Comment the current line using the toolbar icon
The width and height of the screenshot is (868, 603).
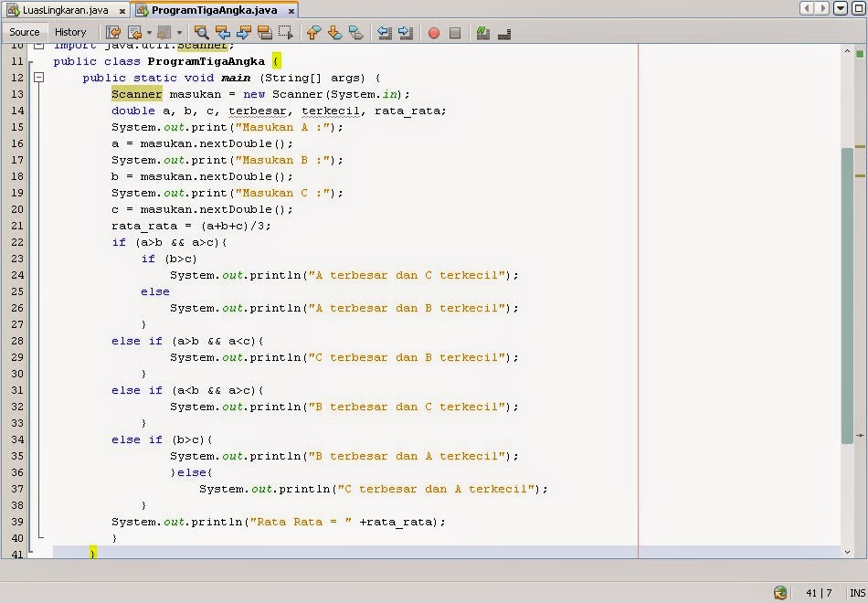[482, 33]
